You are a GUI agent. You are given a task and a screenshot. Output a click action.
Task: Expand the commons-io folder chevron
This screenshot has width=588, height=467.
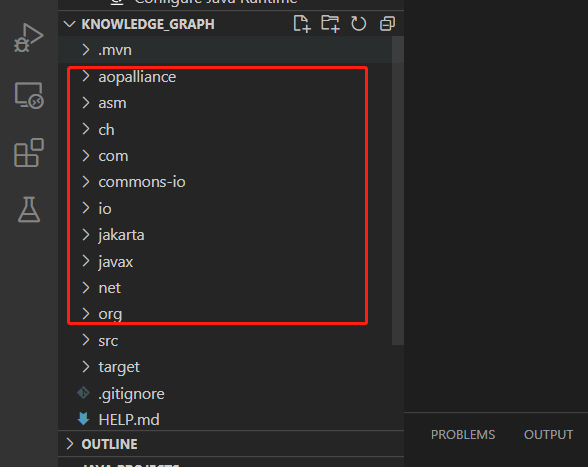pos(86,182)
